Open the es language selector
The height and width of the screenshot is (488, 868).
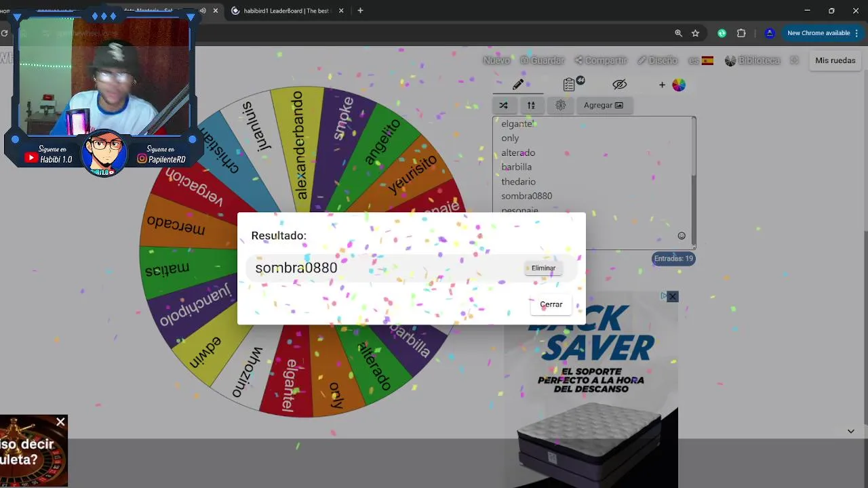701,60
